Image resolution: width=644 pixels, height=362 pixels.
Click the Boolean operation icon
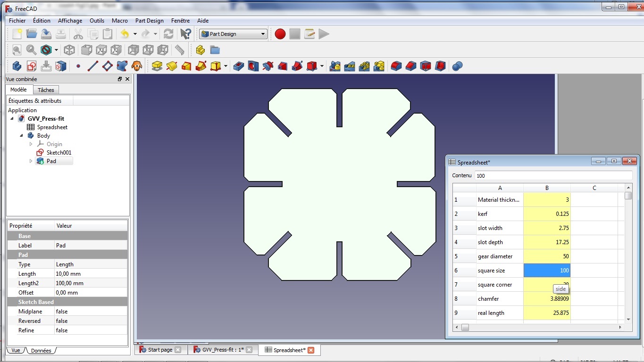(457, 66)
